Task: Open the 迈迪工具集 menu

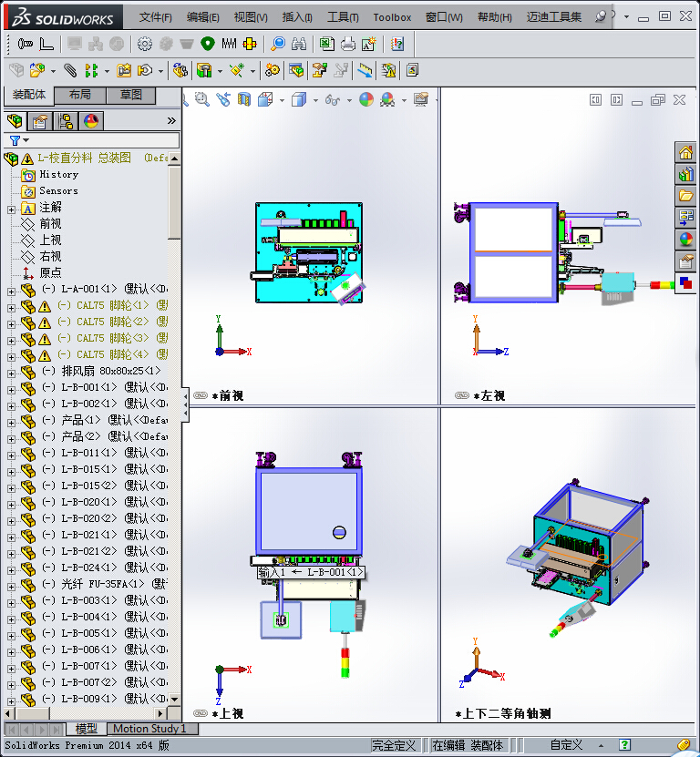Action: tap(553, 17)
